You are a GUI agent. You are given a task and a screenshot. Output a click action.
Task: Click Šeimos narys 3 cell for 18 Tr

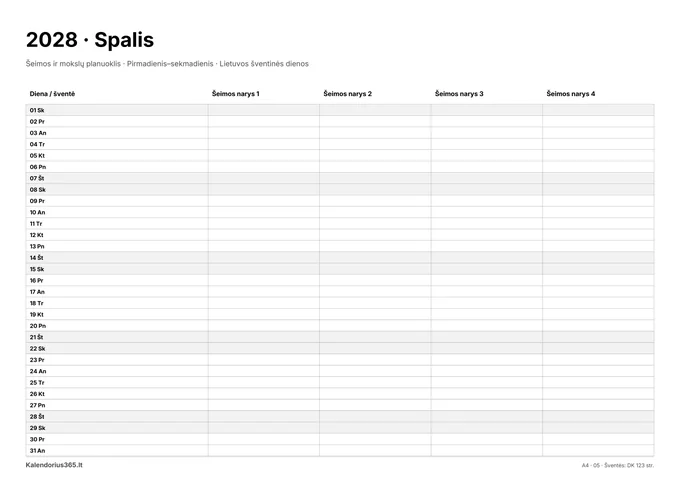[487, 303]
